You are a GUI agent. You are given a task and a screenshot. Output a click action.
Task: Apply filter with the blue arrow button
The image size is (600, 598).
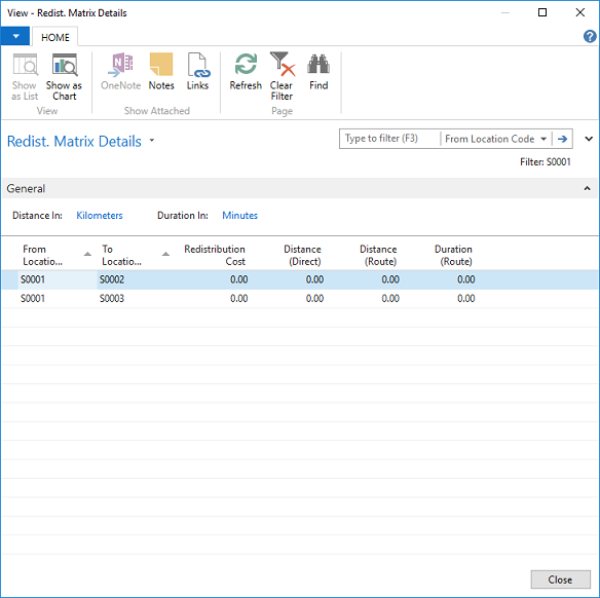point(563,139)
